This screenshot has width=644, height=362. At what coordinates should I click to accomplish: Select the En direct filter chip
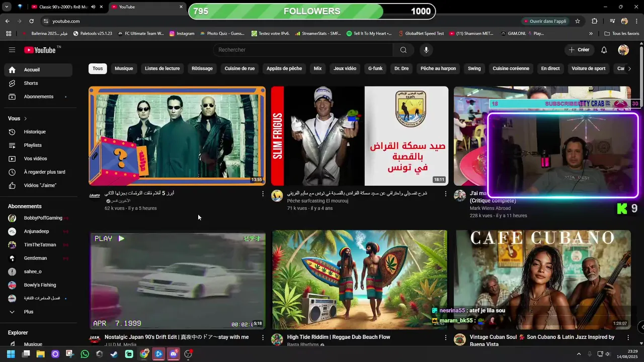(550, 68)
